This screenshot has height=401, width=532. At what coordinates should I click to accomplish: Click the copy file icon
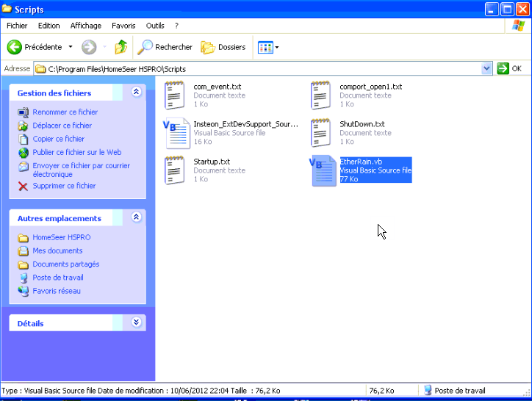pyautogui.click(x=23, y=139)
